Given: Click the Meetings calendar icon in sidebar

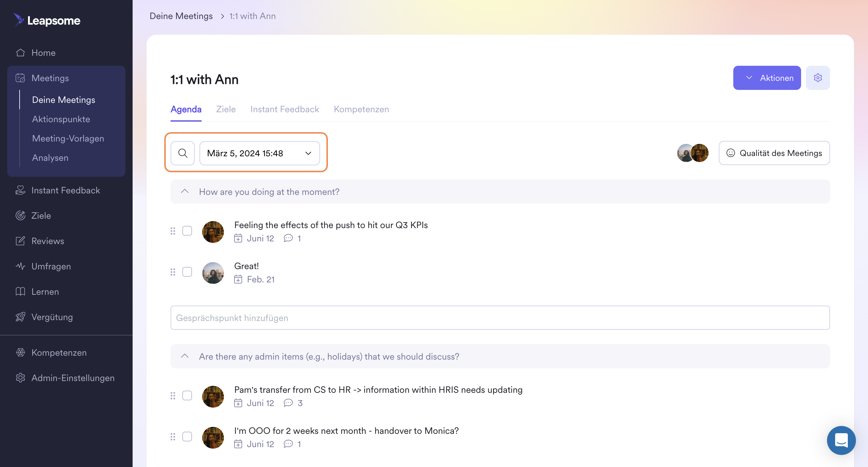Looking at the screenshot, I should coord(20,78).
